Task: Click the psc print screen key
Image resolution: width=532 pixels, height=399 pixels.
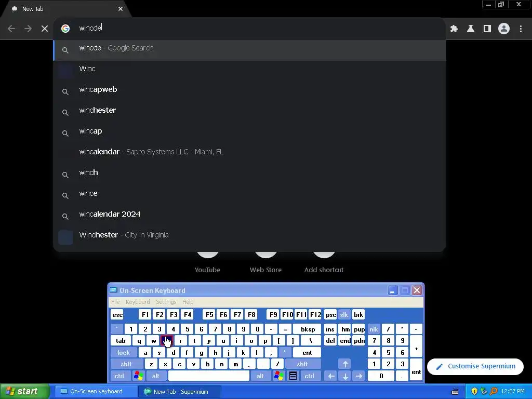Action: [x=330, y=315]
